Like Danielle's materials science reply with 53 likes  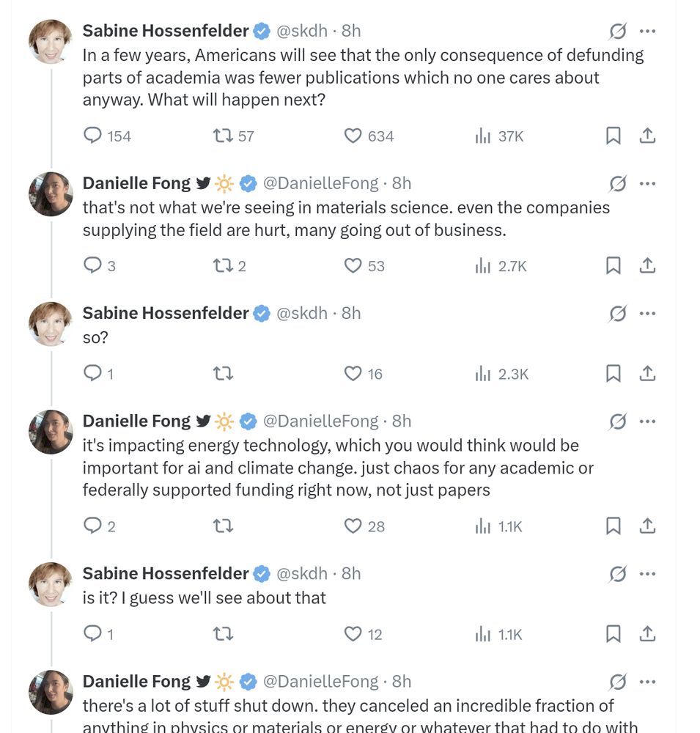coord(353,265)
